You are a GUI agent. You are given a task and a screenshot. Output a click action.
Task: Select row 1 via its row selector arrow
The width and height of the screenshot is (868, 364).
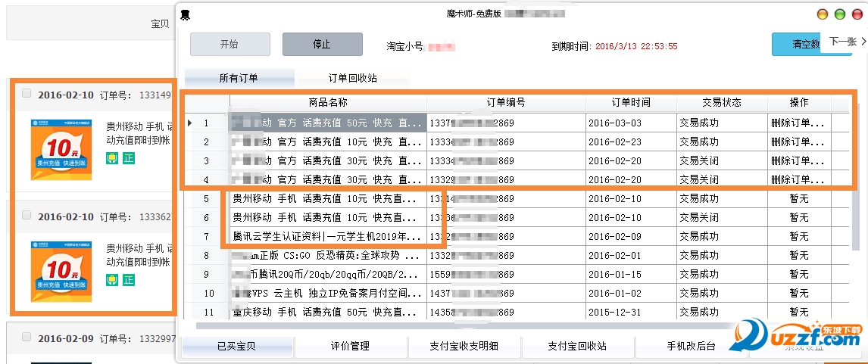[191, 123]
